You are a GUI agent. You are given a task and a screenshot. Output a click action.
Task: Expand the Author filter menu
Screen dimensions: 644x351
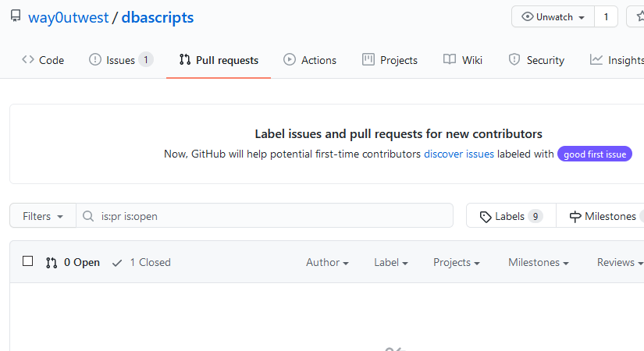(327, 263)
